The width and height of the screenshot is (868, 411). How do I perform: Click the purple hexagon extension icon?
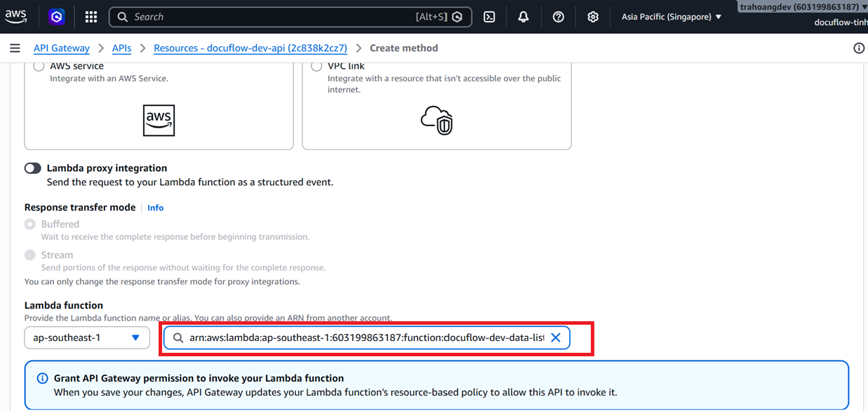[x=57, y=17]
